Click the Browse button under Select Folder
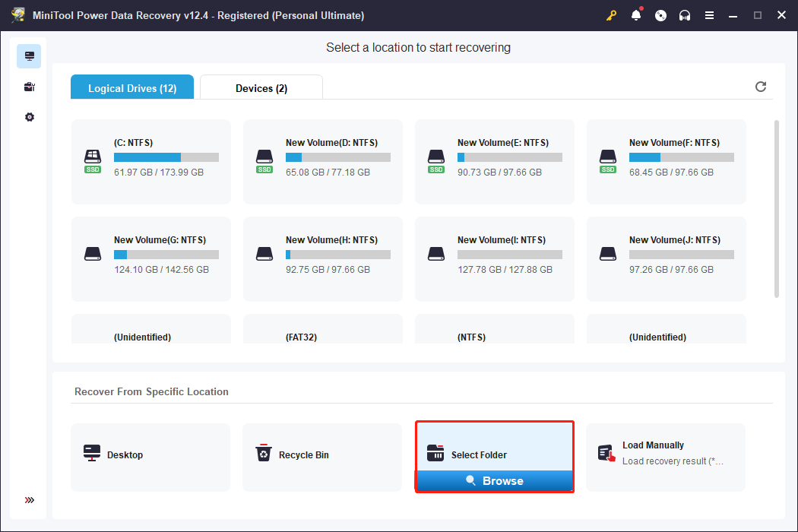This screenshot has width=798, height=532. coord(494,480)
